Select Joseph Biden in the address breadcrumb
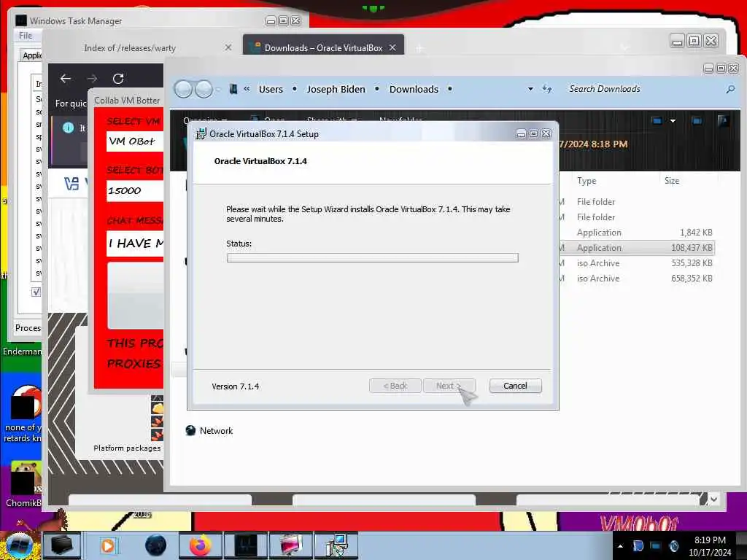The image size is (747, 560). [336, 89]
